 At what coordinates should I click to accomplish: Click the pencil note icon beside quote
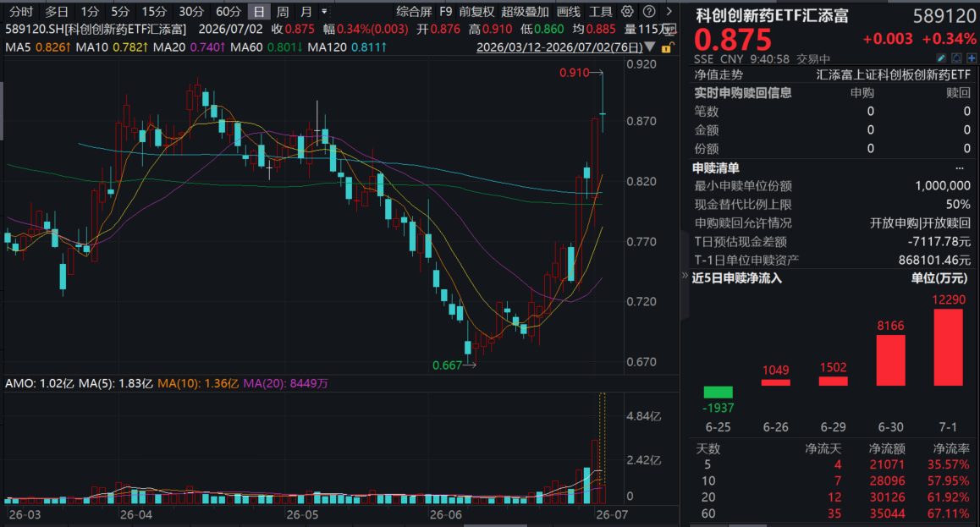(941, 58)
